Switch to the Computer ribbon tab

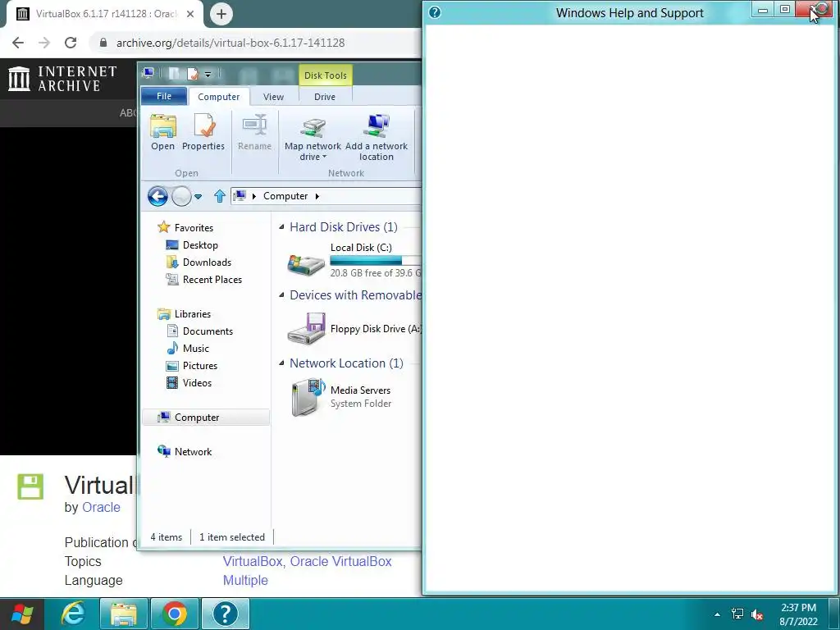click(x=218, y=97)
